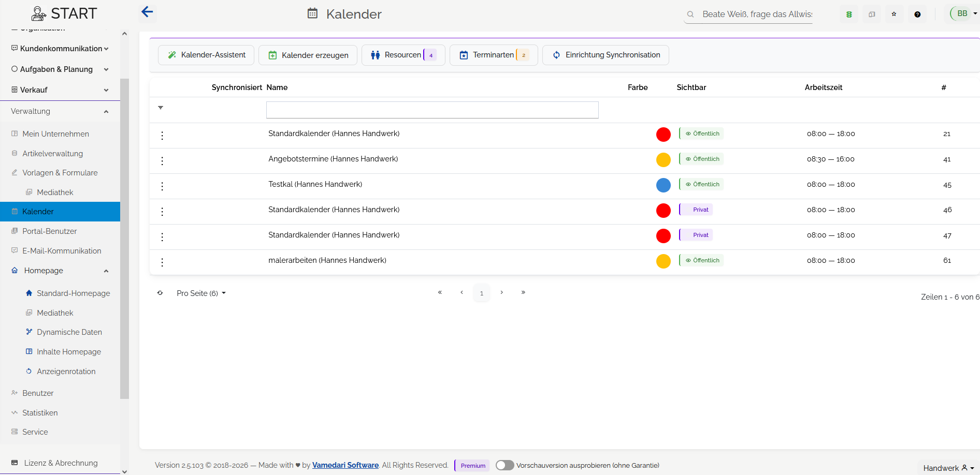Go to last page double-arrow

523,292
